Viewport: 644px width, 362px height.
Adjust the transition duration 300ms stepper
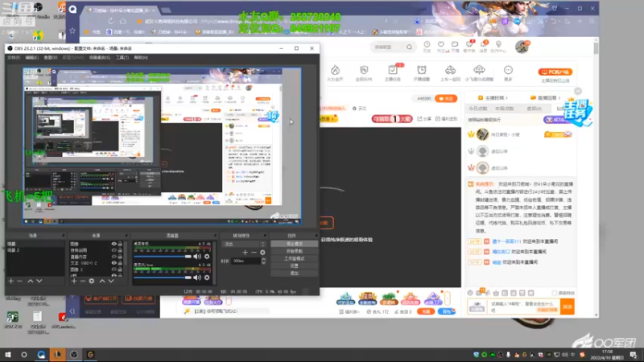(264, 261)
